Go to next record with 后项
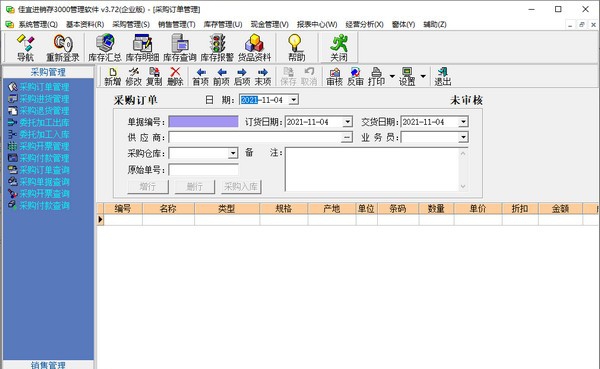Viewport: 600px width, 369px height. pos(242,77)
